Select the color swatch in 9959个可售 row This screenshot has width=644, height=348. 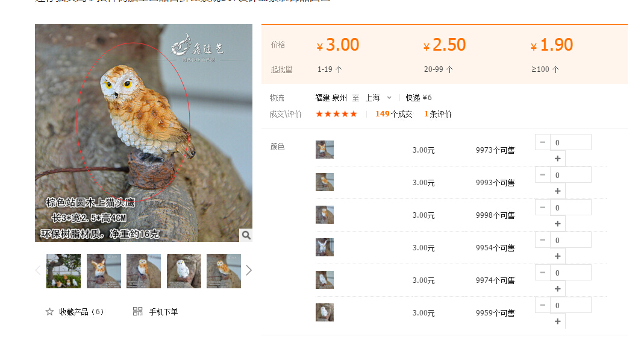coord(325,312)
